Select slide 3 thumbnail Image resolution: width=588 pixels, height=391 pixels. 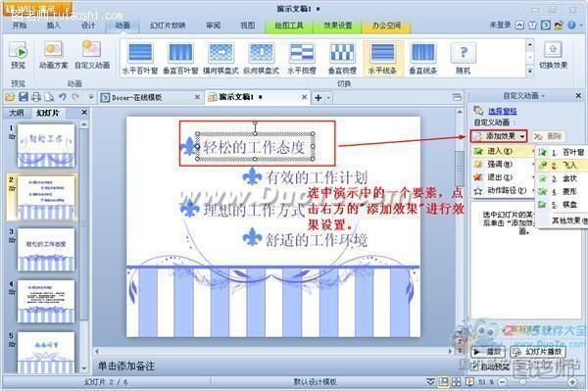coord(46,250)
